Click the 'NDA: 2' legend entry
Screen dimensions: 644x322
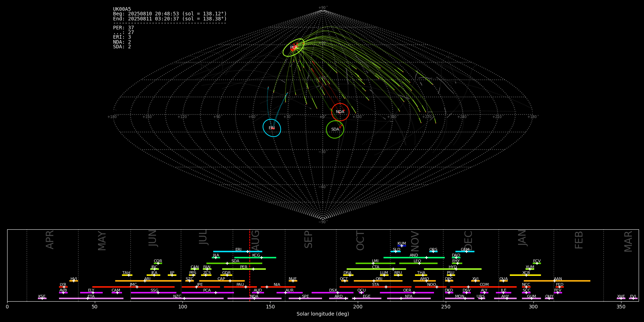tap(122, 42)
